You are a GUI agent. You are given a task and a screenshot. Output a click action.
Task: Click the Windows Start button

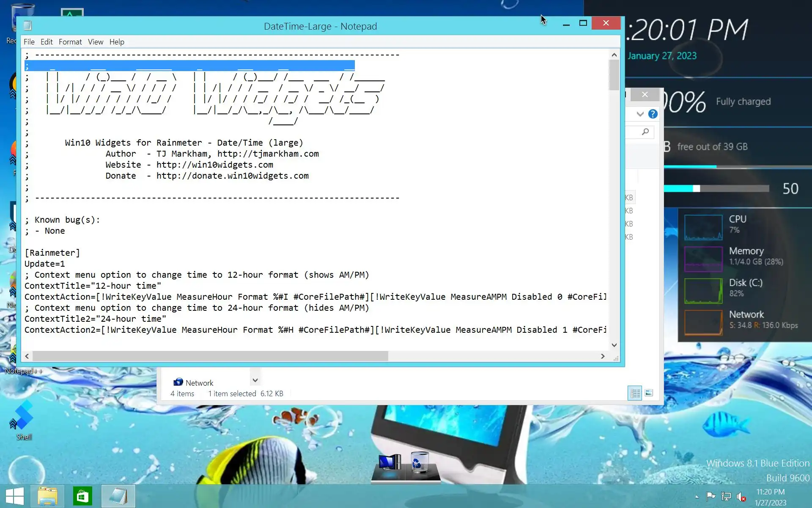(15, 496)
